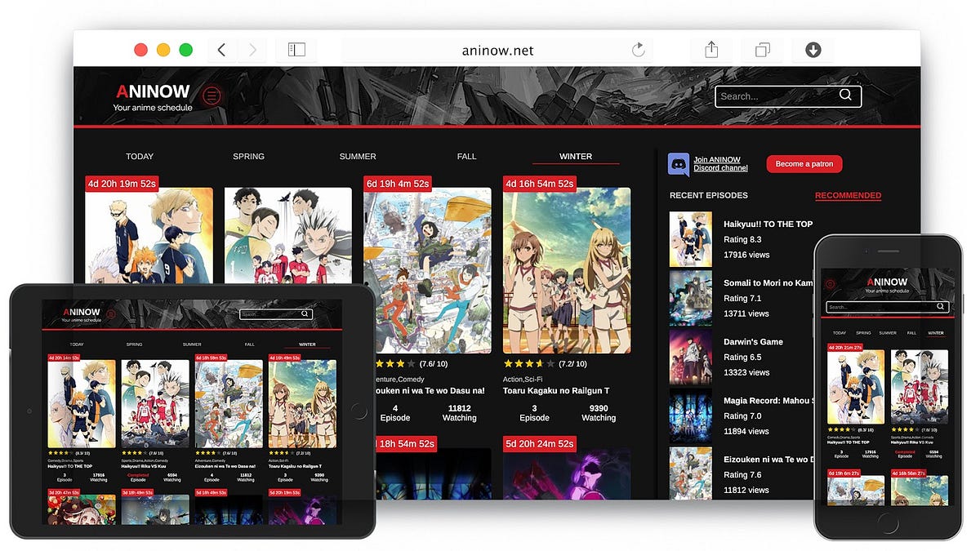This screenshot has width=980, height=551.
Task: Click the Darwin's Game thumbnail in sidebar
Action: click(x=690, y=356)
